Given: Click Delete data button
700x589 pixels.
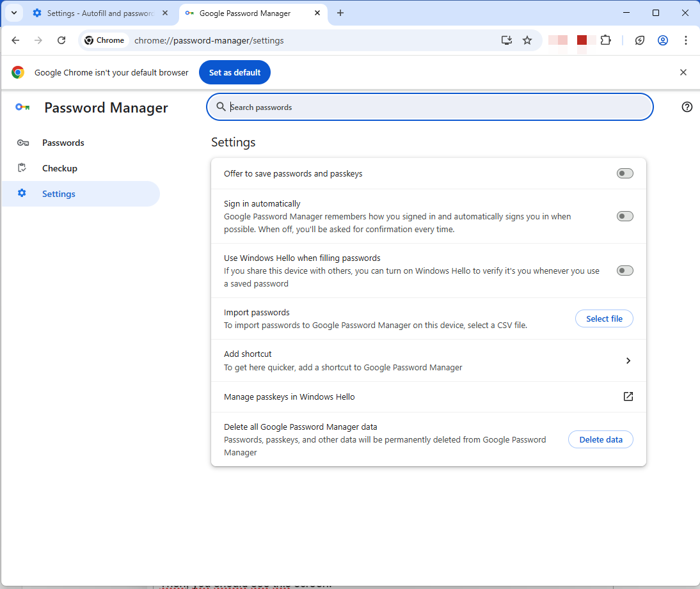Looking at the screenshot, I should 600,439.
